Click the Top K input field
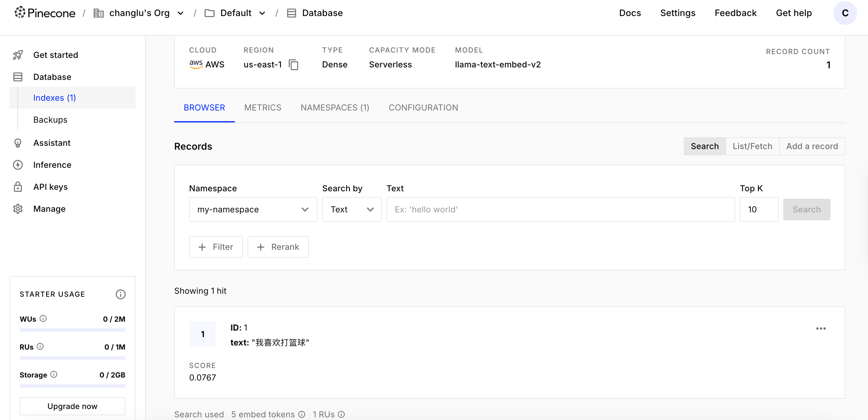 [x=759, y=209]
